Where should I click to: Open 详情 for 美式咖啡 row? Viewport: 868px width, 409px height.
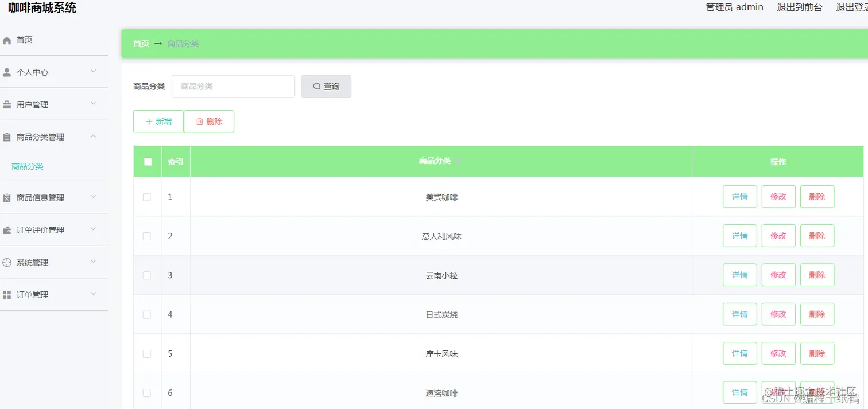coord(740,197)
